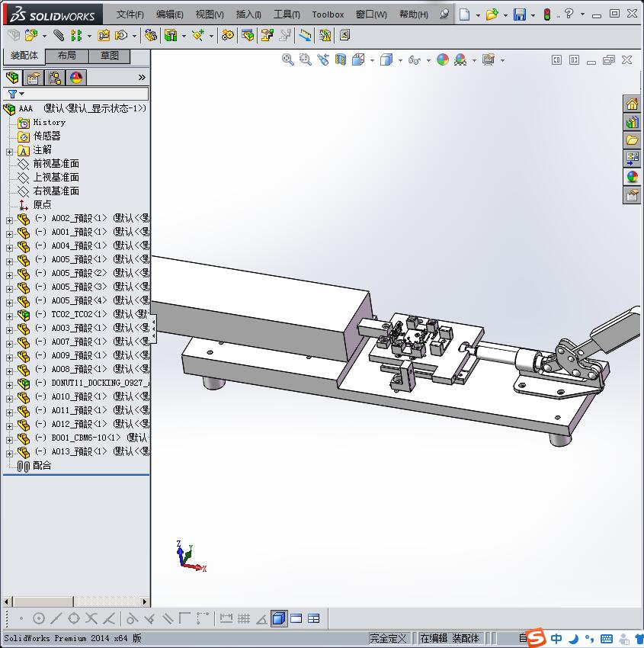Click the Edit Appearance color ball icon
Viewport: 644px width, 648px height.
[442, 60]
